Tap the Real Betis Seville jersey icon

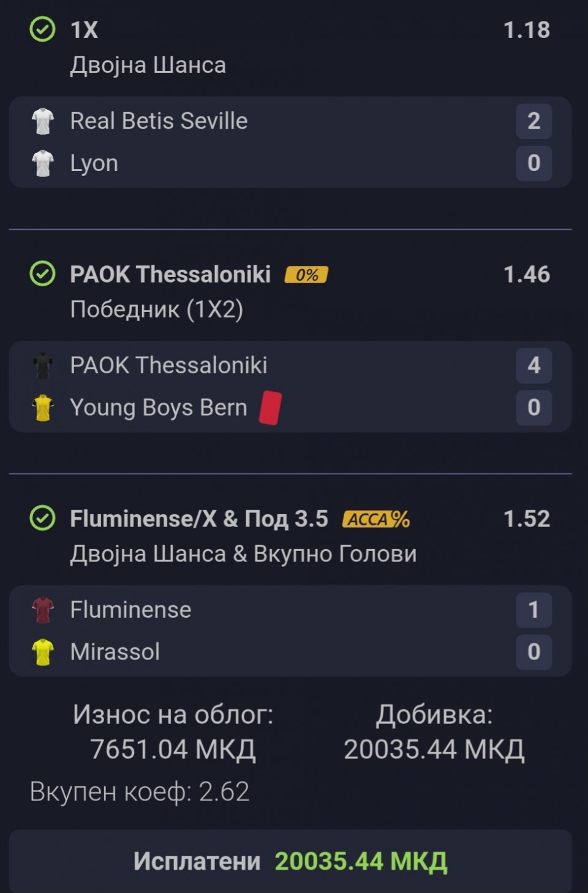pyautogui.click(x=43, y=121)
